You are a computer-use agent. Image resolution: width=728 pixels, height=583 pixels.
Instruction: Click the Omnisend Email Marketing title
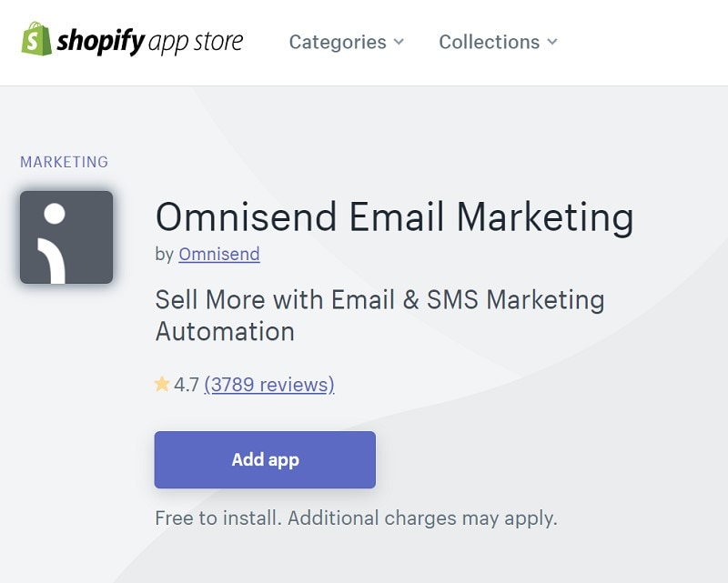coord(394,218)
